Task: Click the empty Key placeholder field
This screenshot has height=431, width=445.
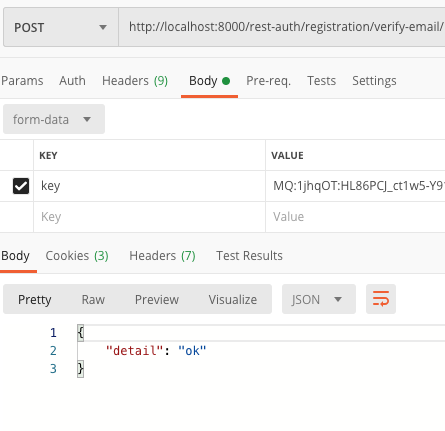Action: click(x=149, y=217)
